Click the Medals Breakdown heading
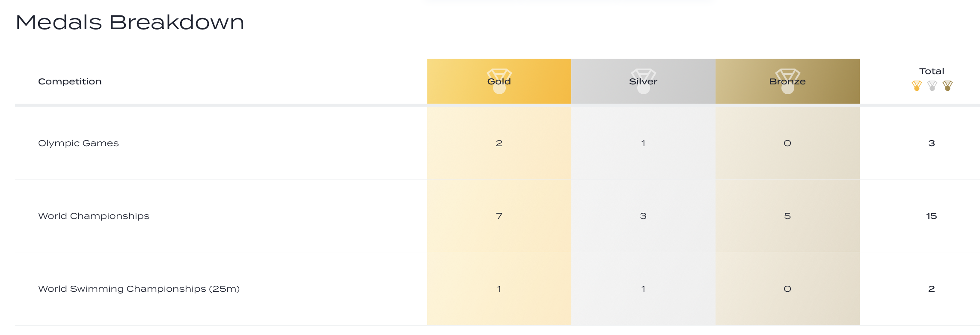This screenshot has width=980, height=335. coord(130,22)
